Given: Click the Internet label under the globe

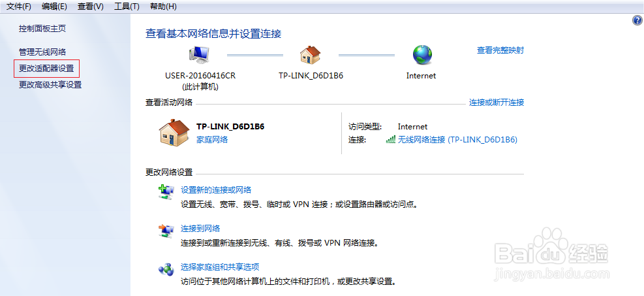Looking at the screenshot, I should pyautogui.click(x=421, y=76).
